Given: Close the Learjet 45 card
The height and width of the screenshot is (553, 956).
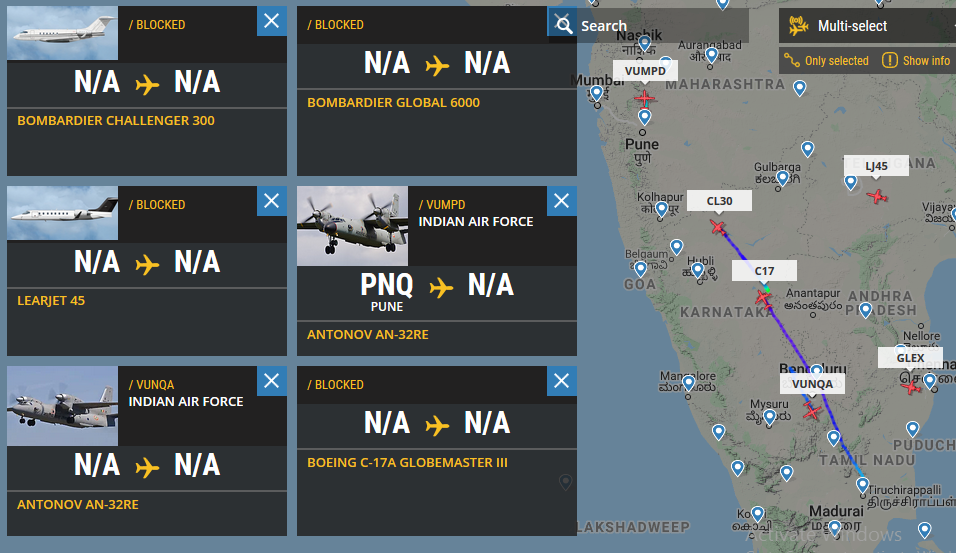Looking at the screenshot, I should coord(272,201).
